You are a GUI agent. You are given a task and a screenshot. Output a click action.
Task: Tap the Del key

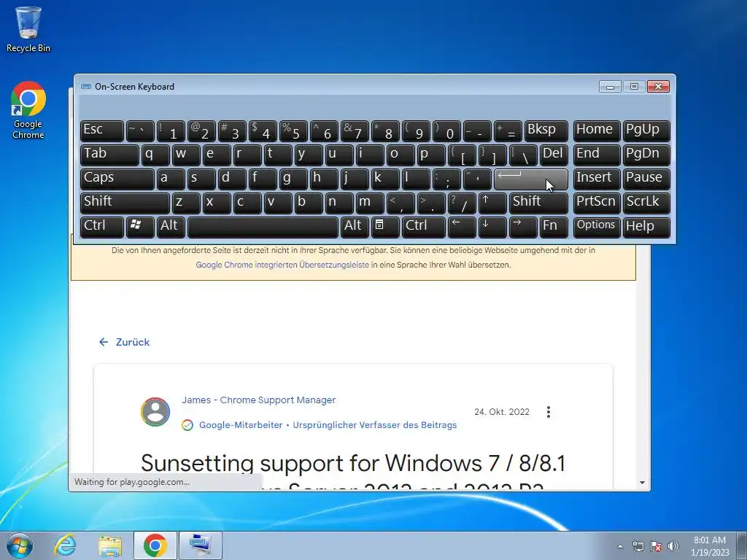[x=554, y=155]
